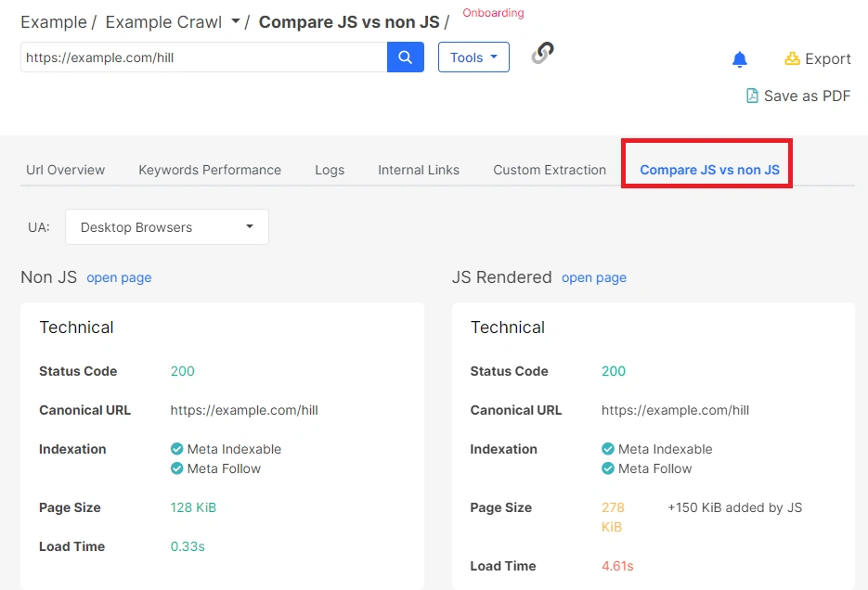The image size is (868, 590).
Task: Open the Non JS version via open page
Action: [119, 277]
